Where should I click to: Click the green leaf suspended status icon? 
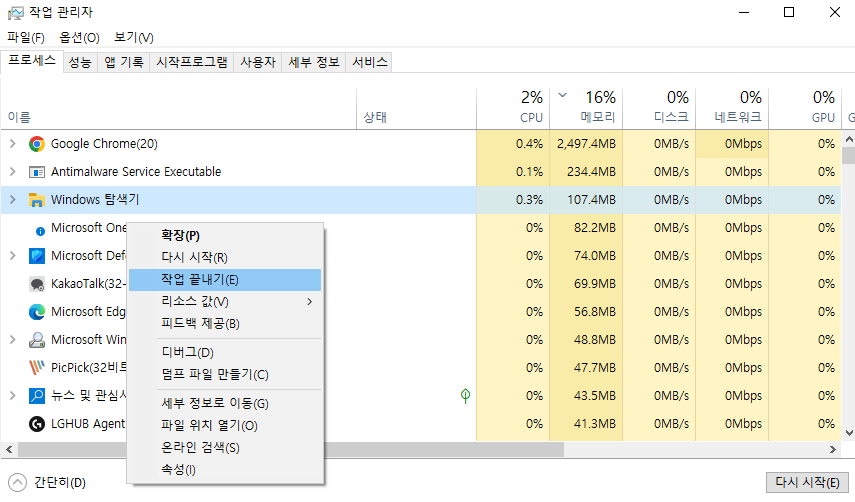[465, 396]
